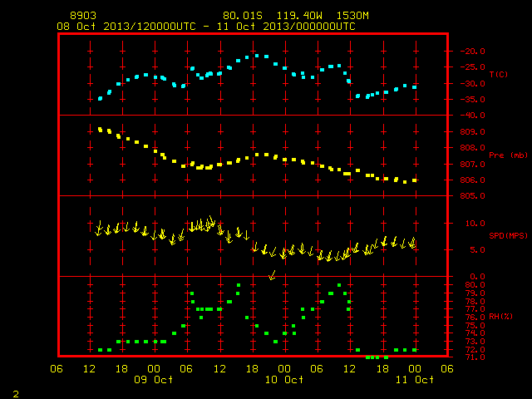Click the 10.0 wind speed tick value
Screen dimensions: 532x399
475,224
